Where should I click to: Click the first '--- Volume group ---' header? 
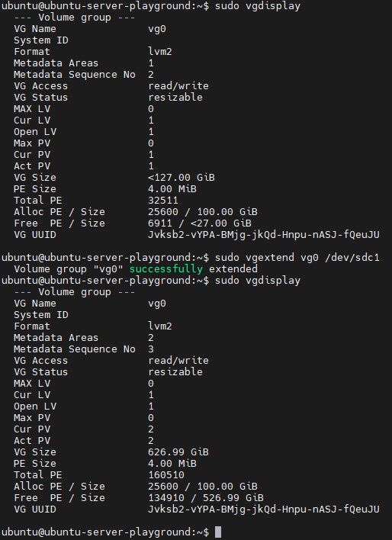(75, 18)
